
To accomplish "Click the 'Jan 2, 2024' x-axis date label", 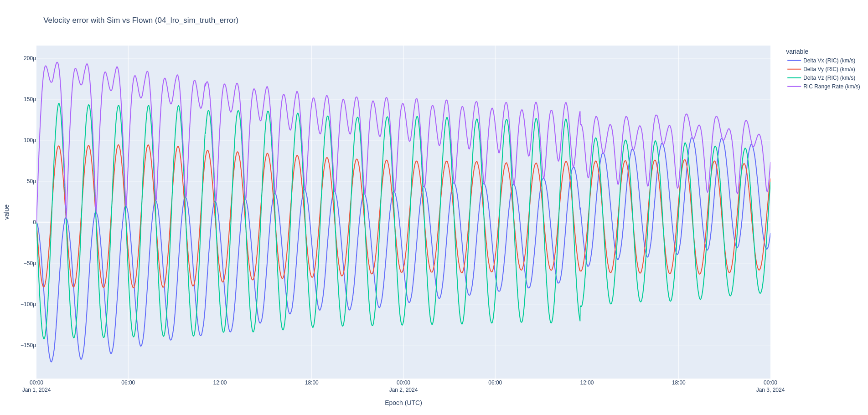I will point(403,390).
